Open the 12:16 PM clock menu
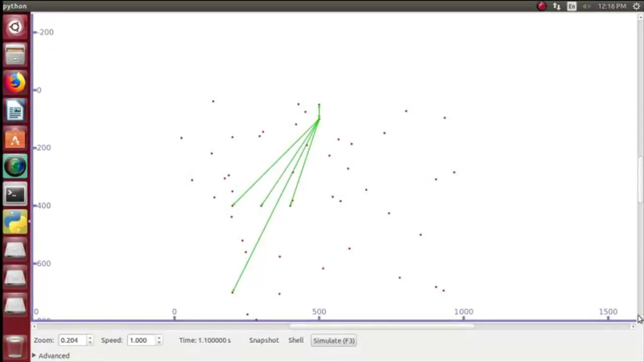Viewport: 644px width, 362px height. (x=612, y=6)
